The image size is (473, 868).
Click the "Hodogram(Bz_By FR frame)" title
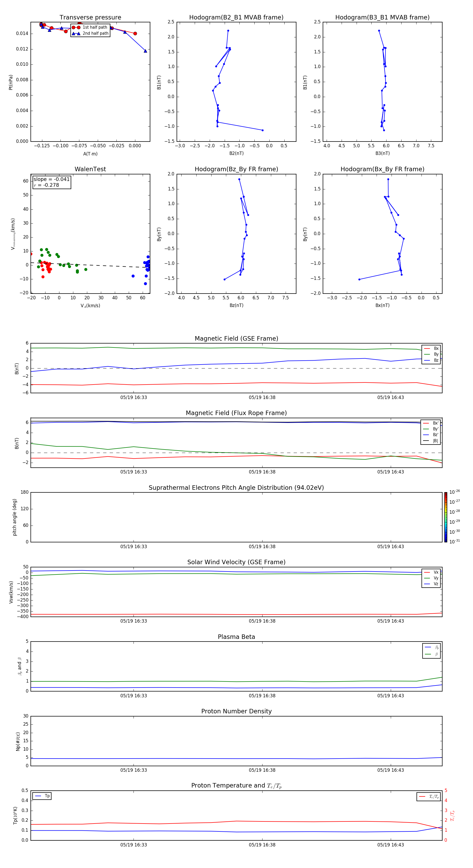point(236,169)
